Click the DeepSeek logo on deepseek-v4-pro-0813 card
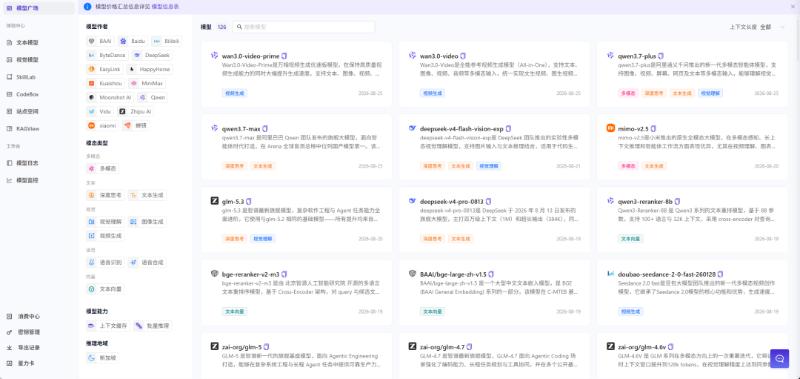Screen dimensions: 800x379 point(413,201)
